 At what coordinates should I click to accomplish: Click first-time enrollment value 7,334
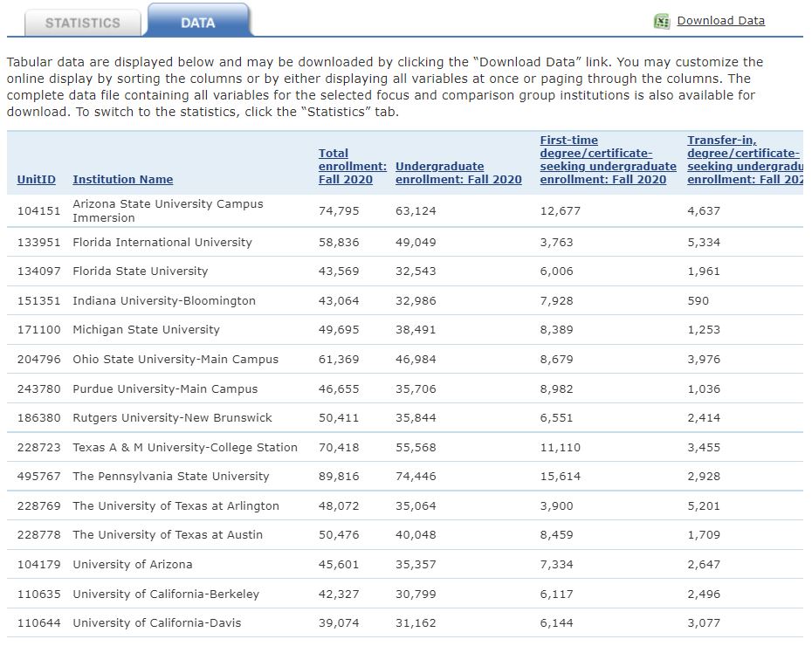[557, 564]
